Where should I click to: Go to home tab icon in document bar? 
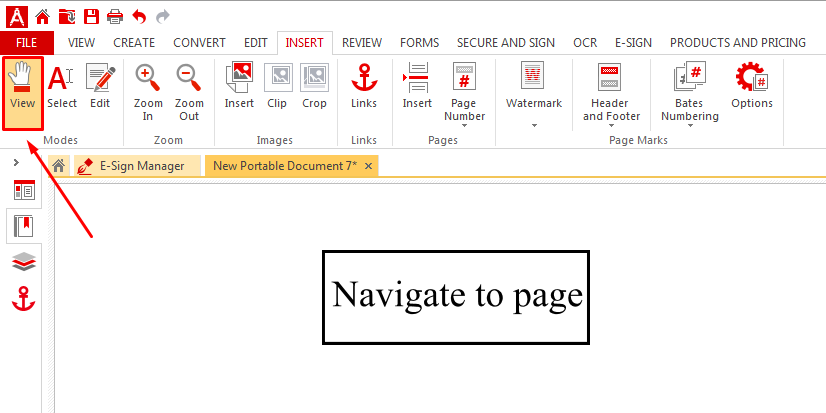point(59,166)
